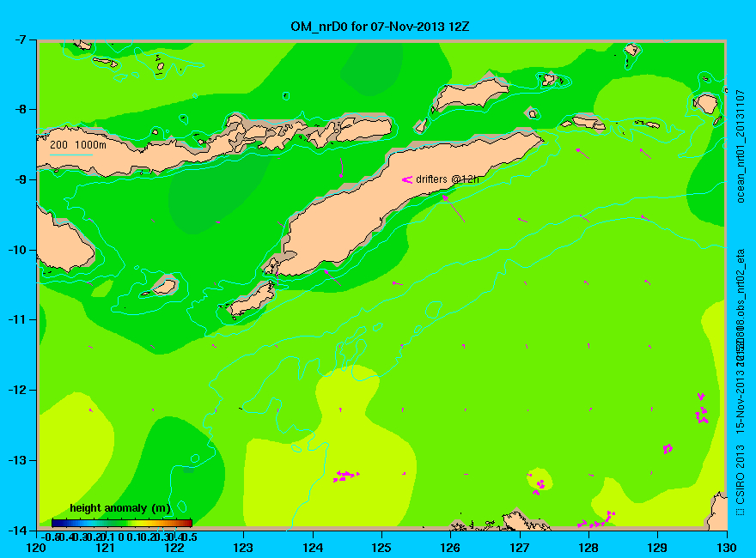Click the '200 1000m' contour legend text
The height and width of the screenshot is (558, 756).
pos(78,144)
